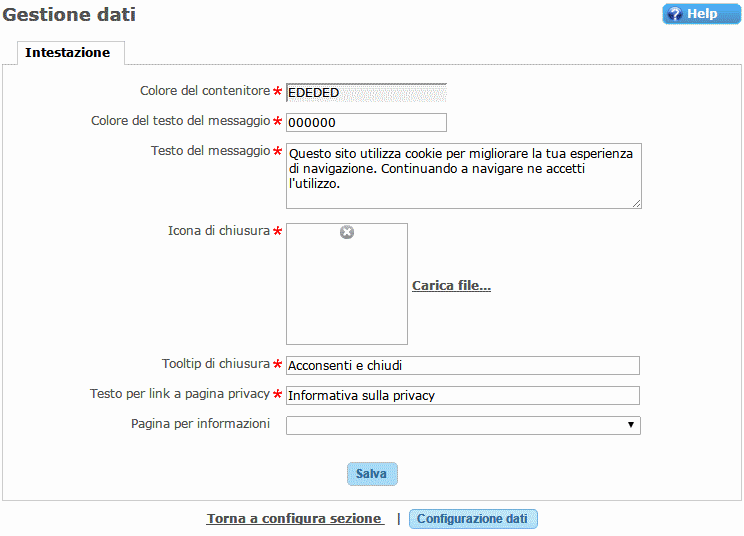Grab the message textarea resize handle
The width and height of the screenshot is (744, 536).
[636, 203]
